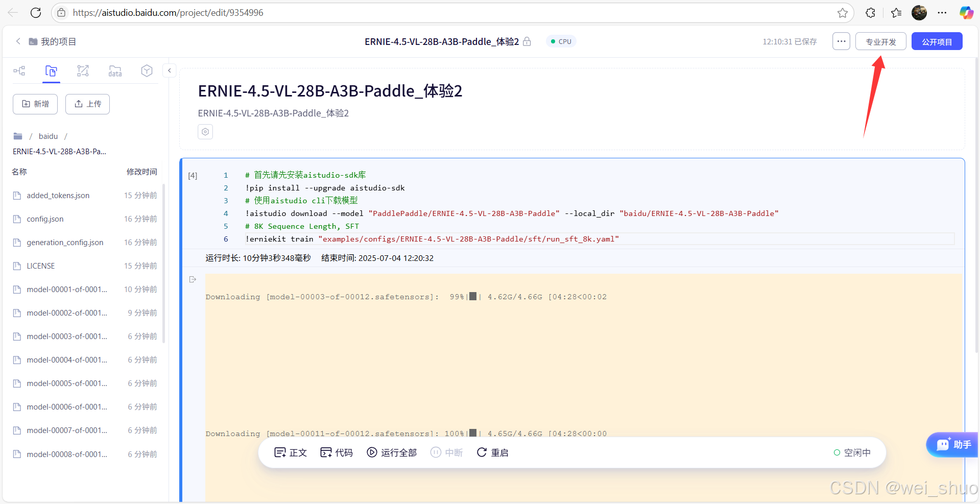
Task: Click the 新增 button
Action: click(x=35, y=104)
